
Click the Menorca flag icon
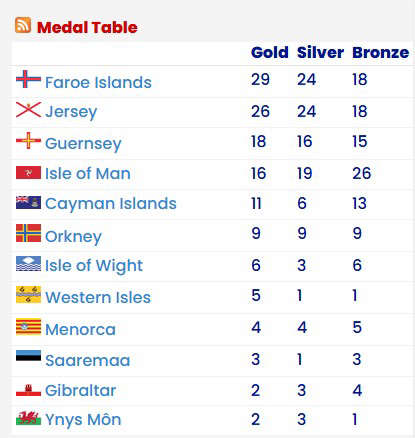28,327
